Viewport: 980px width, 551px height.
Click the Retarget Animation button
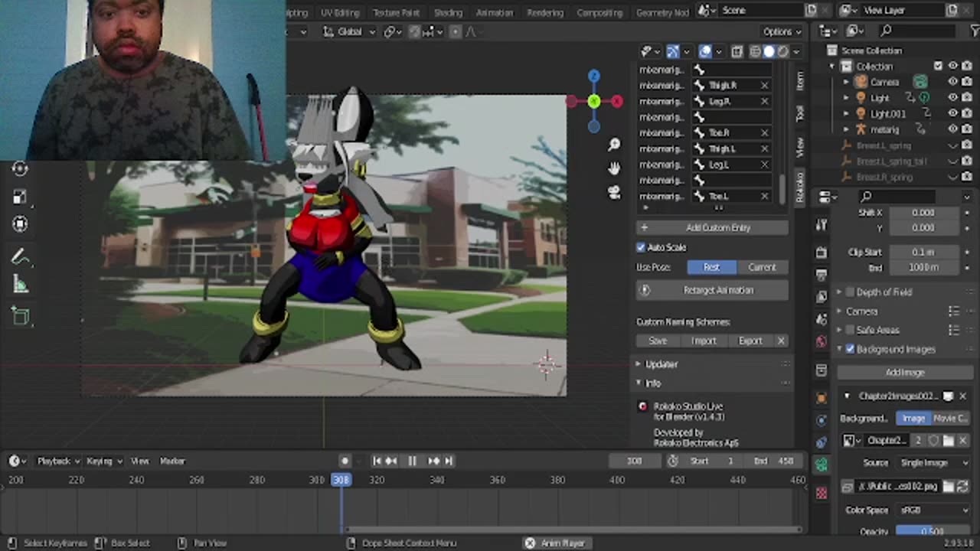[712, 290]
